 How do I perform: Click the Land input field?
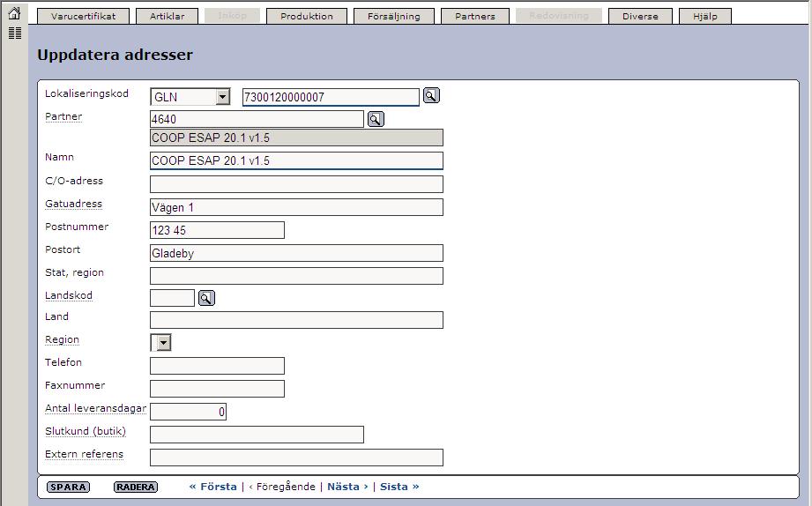(297, 319)
